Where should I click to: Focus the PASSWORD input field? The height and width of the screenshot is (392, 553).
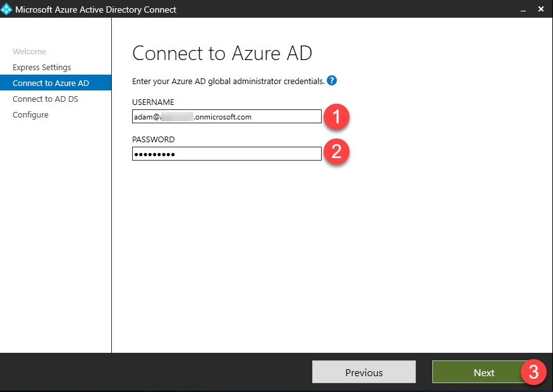(227, 154)
